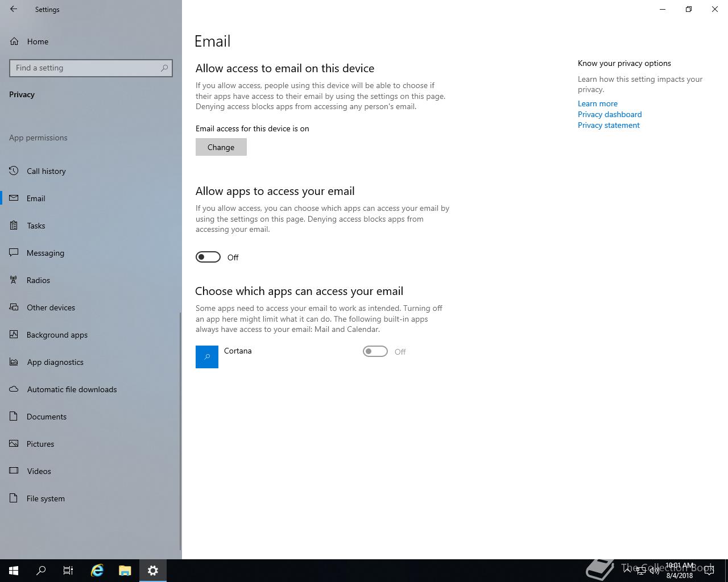Select Automatic file downloads page
The height and width of the screenshot is (582, 728).
pos(91,389)
